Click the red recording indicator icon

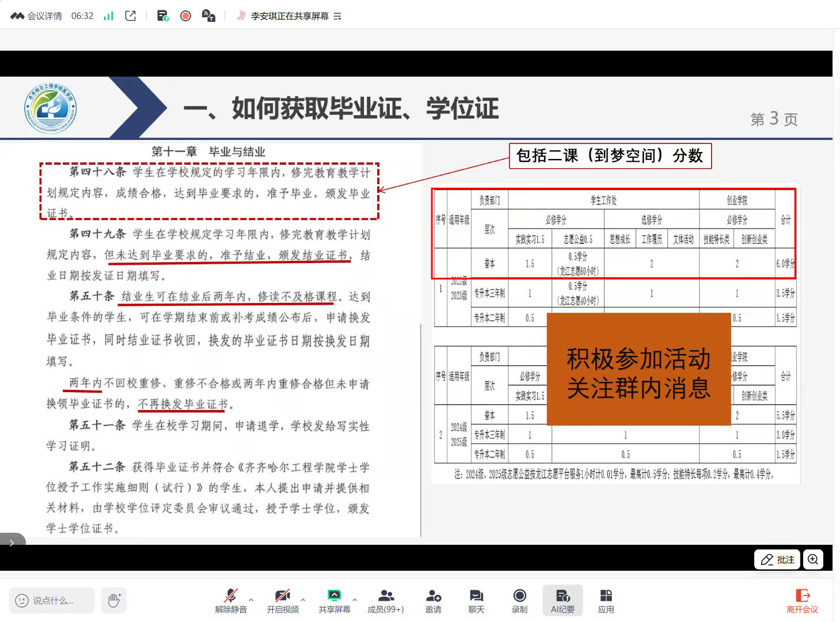click(x=185, y=16)
